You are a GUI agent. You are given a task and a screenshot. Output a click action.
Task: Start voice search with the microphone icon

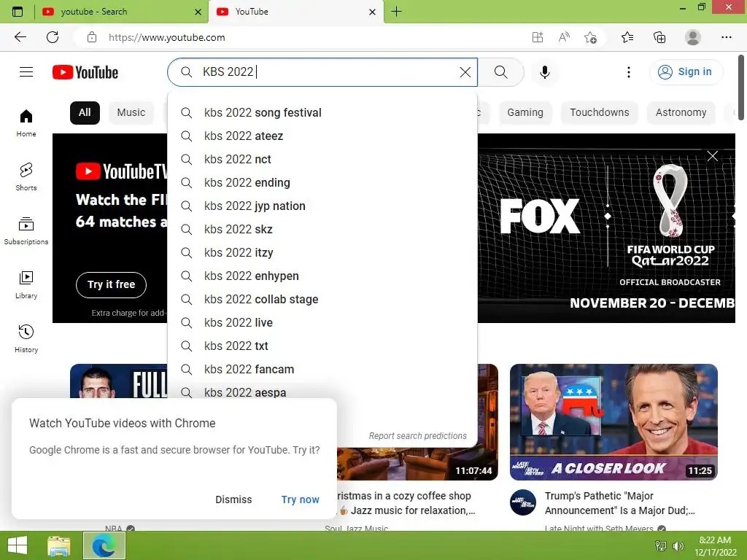[x=544, y=72]
